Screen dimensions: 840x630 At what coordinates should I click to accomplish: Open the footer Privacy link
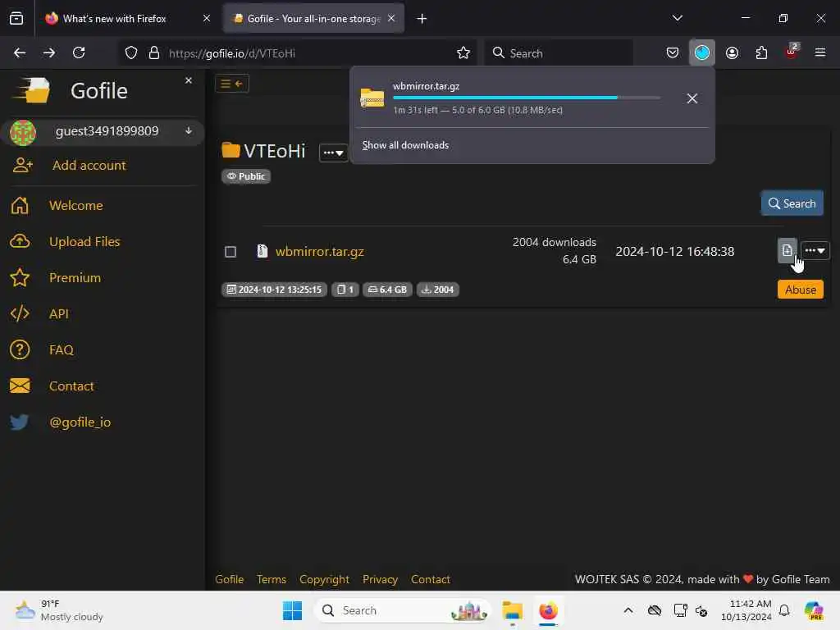pyautogui.click(x=380, y=580)
